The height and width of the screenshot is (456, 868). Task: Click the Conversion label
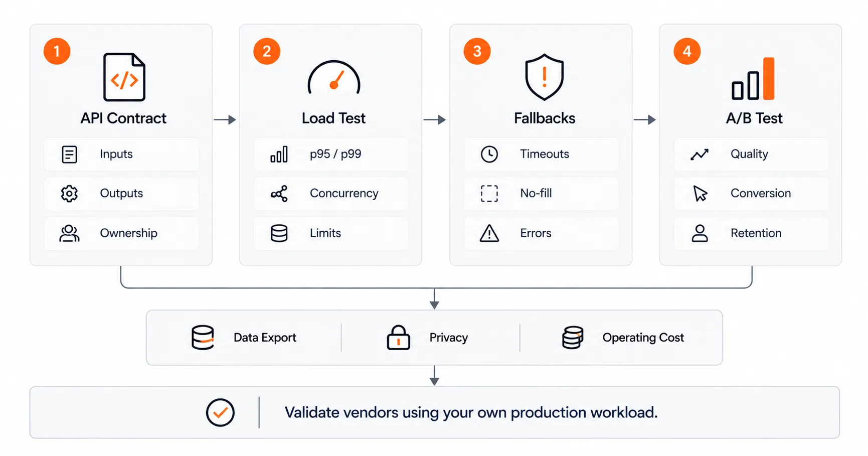tap(761, 193)
